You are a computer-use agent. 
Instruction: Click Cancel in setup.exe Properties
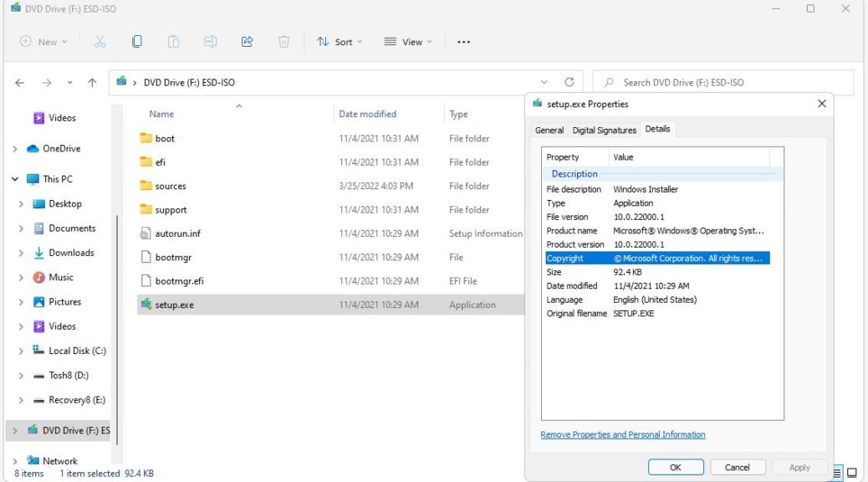coord(738,467)
